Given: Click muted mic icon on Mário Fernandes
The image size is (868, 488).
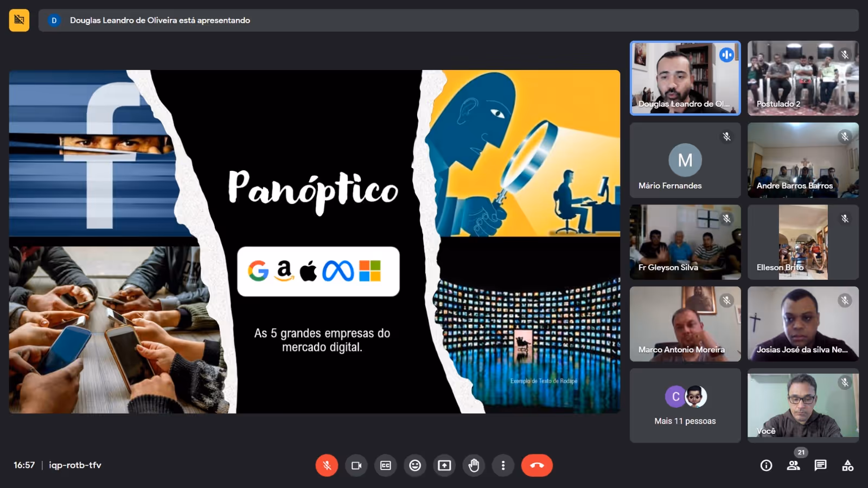Looking at the screenshot, I should coord(727,137).
